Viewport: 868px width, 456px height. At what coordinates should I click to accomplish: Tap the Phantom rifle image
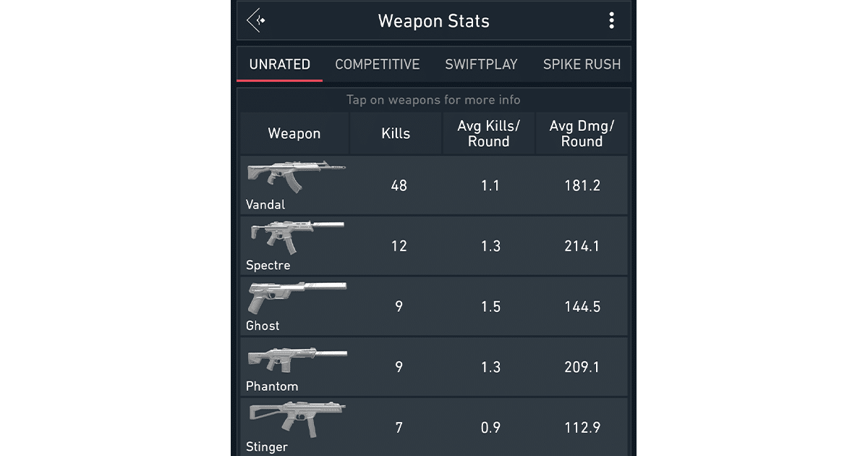coord(297,358)
